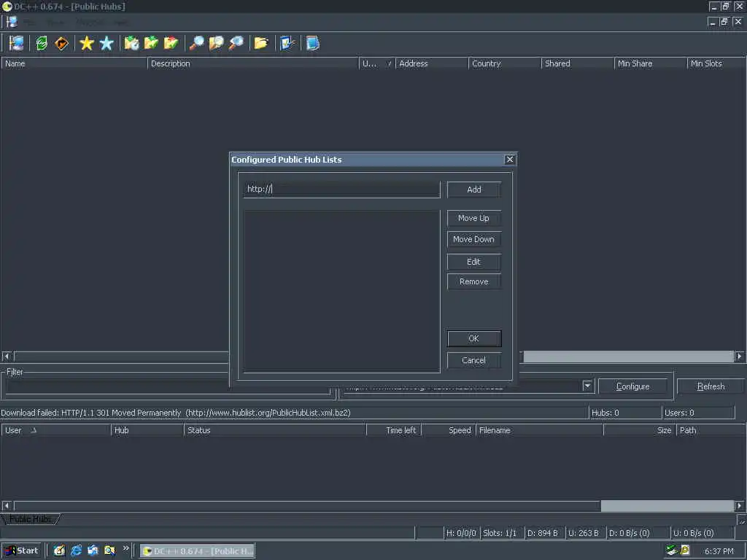Image resolution: width=747 pixels, height=560 pixels.
Task: Click the Remove button in dialog
Action: [x=474, y=282]
